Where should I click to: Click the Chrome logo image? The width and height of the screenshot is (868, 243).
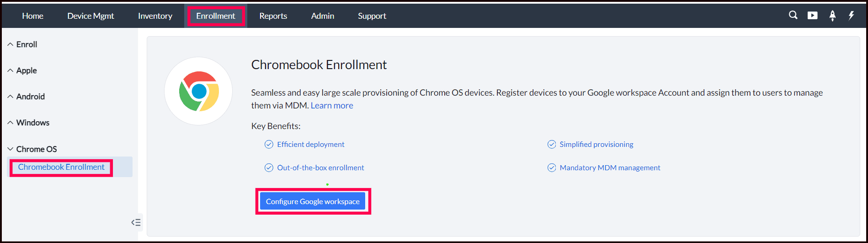click(198, 91)
